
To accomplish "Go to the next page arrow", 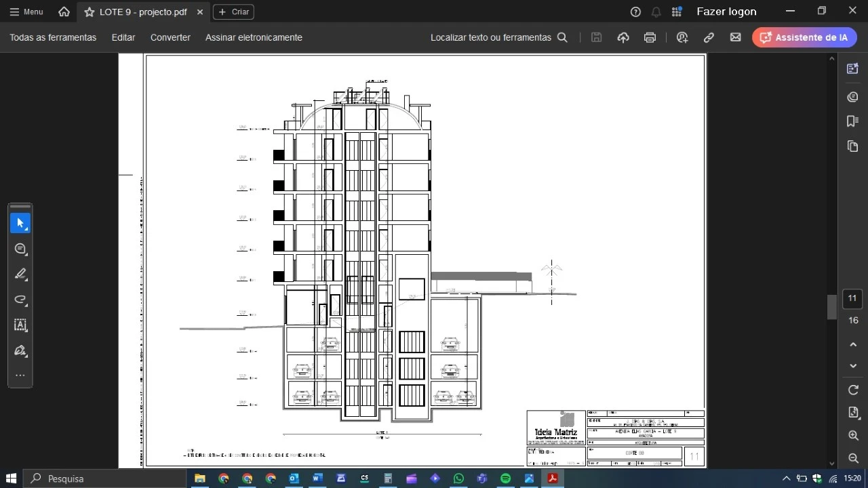I will click(x=853, y=366).
